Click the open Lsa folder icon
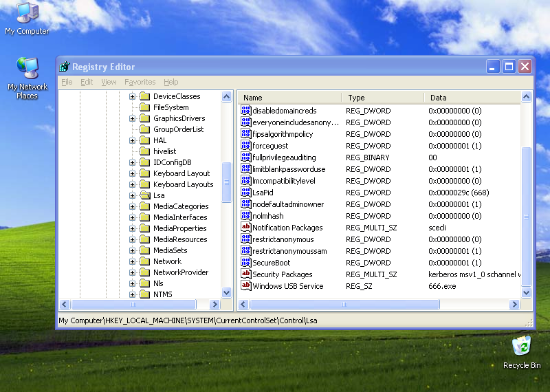The image size is (550, 392). click(145, 195)
